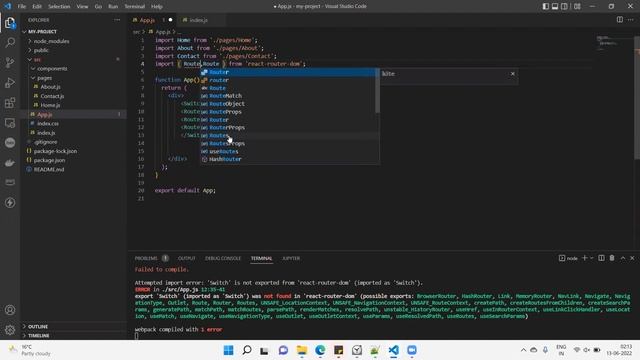Open Remote Explorer in activity bar
This screenshot has width=640, height=360.
tap(10, 122)
